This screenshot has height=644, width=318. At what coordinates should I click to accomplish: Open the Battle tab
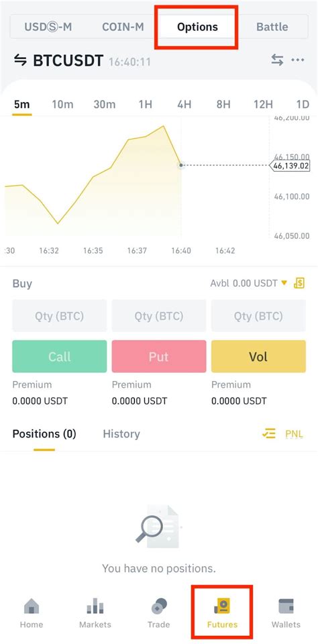(x=272, y=27)
